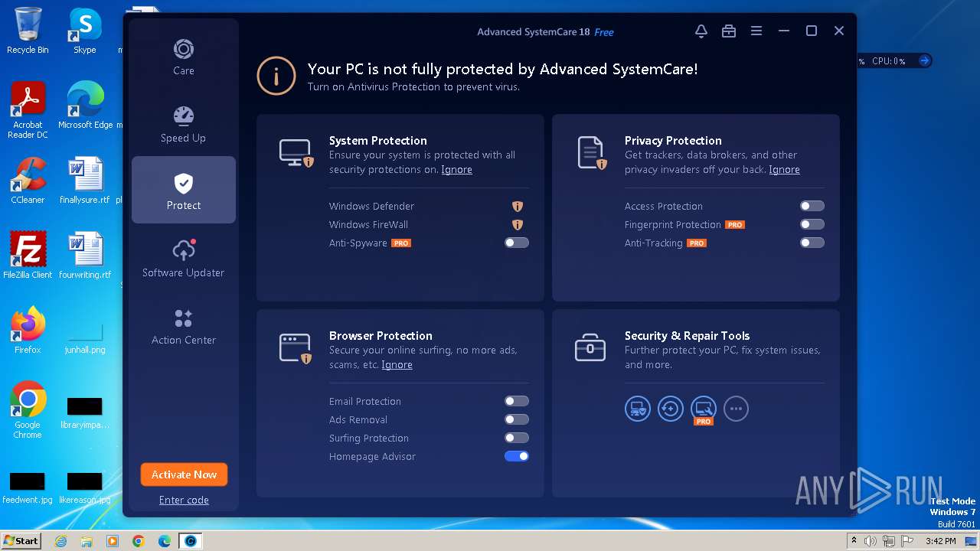Image resolution: width=980 pixels, height=551 pixels.
Task: Click the taskbar volume speaker icon
Action: [871, 541]
